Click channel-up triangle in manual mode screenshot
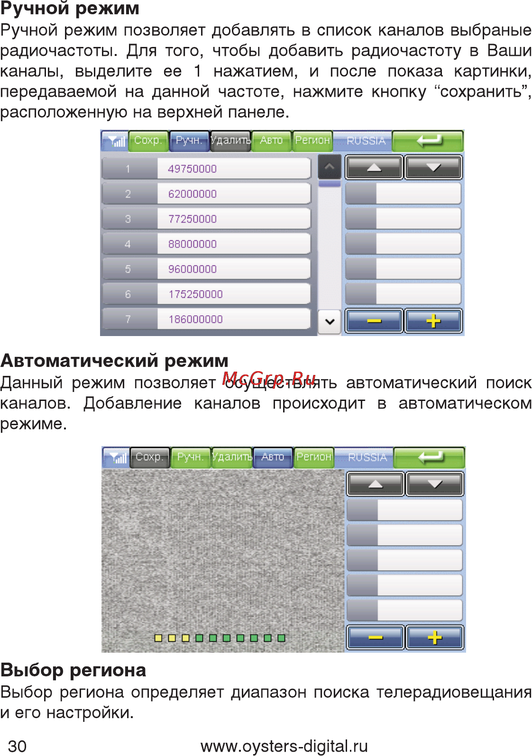Image resolution: width=532 pixels, height=756 pixels. pyautogui.click(x=374, y=167)
